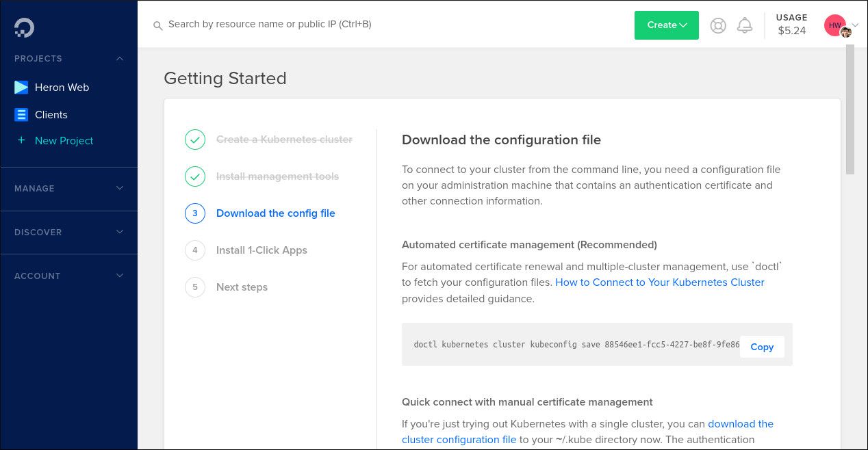Open the Create dropdown

click(666, 25)
